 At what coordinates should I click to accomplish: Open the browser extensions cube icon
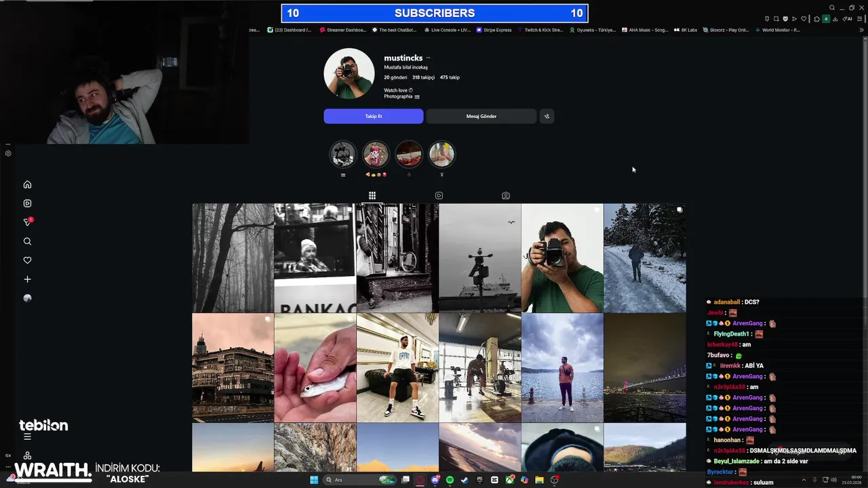point(816,18)
